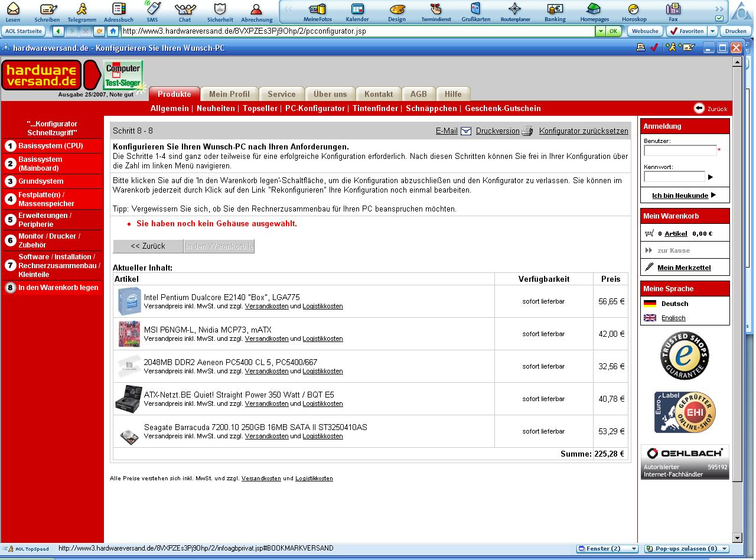Open the Homepages icon

(x=594, y=9)
